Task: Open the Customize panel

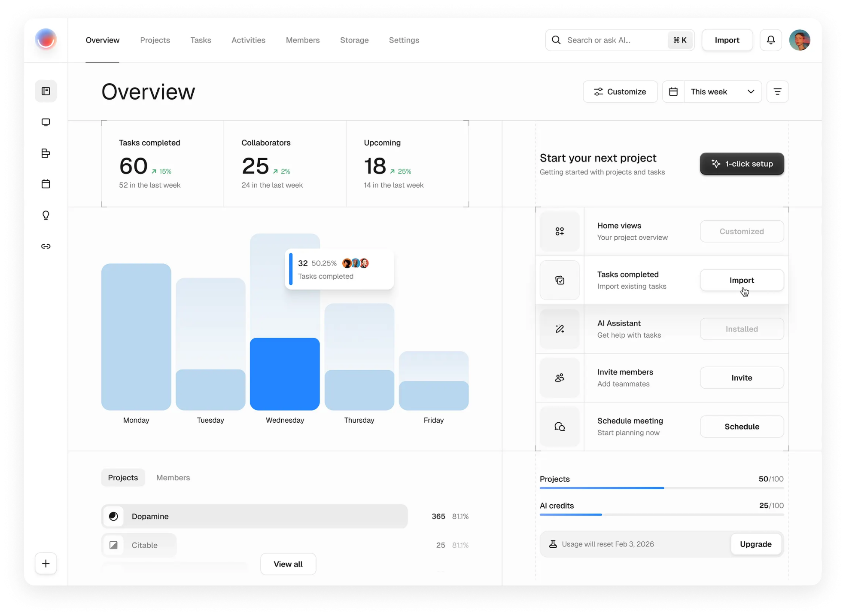Action: (620, 91)
